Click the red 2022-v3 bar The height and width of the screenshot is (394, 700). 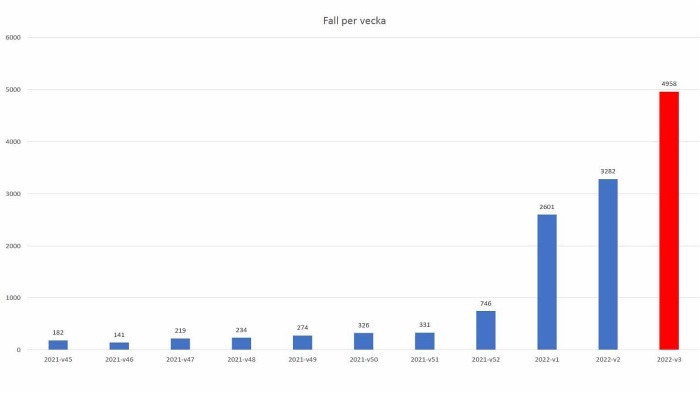pos(669,220)
